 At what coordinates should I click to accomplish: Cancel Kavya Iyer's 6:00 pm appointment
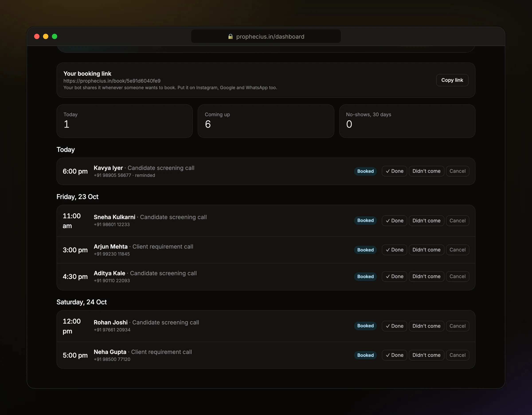458,171
